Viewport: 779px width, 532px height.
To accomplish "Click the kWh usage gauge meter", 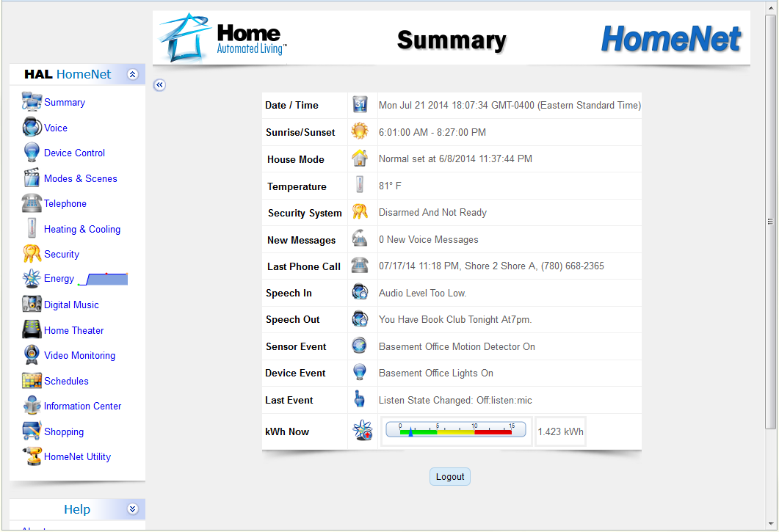I will [455, 430].
